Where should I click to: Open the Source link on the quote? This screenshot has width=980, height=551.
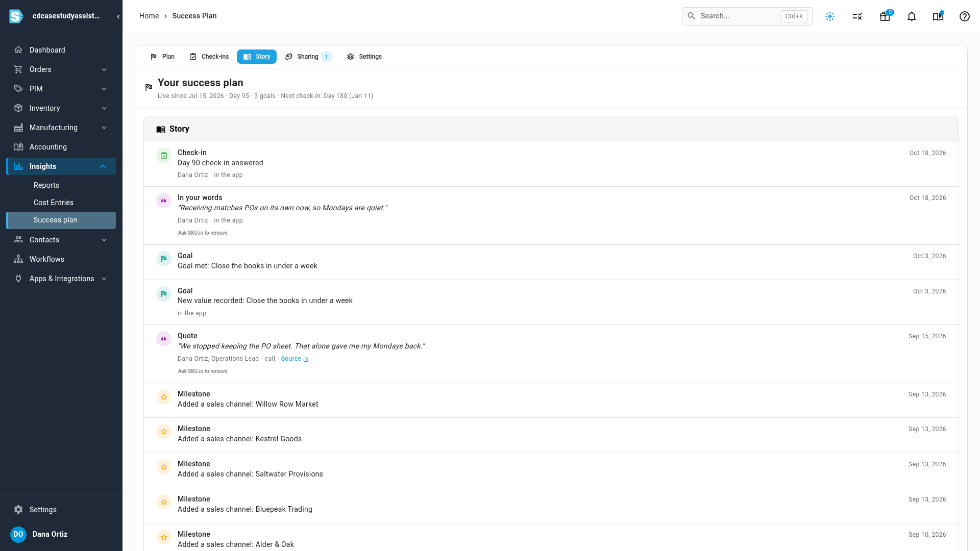[295, 359]
